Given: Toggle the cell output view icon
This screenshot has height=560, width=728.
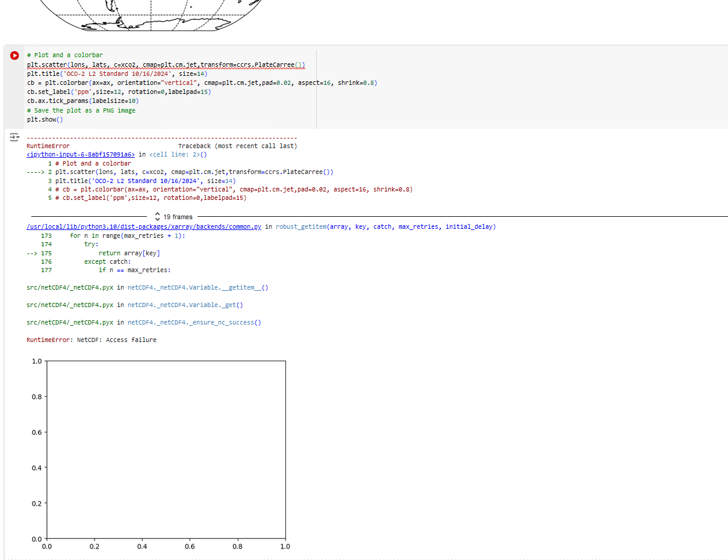Looking at the screenshot, I should point(14,138).
